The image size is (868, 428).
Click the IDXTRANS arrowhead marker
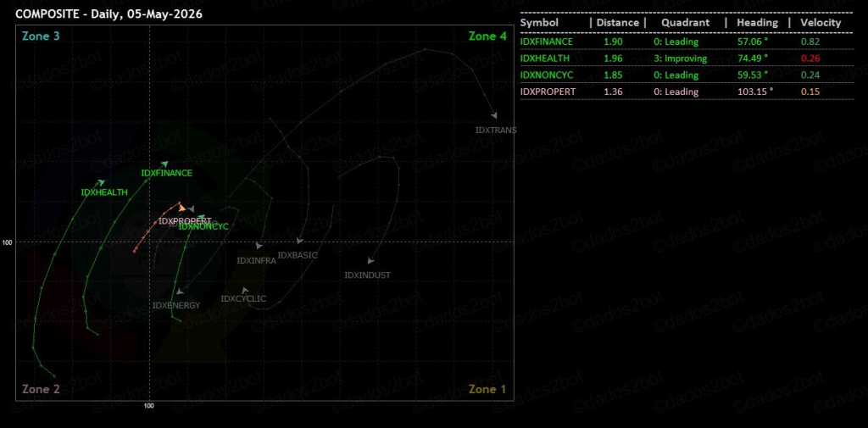(494, 115)
